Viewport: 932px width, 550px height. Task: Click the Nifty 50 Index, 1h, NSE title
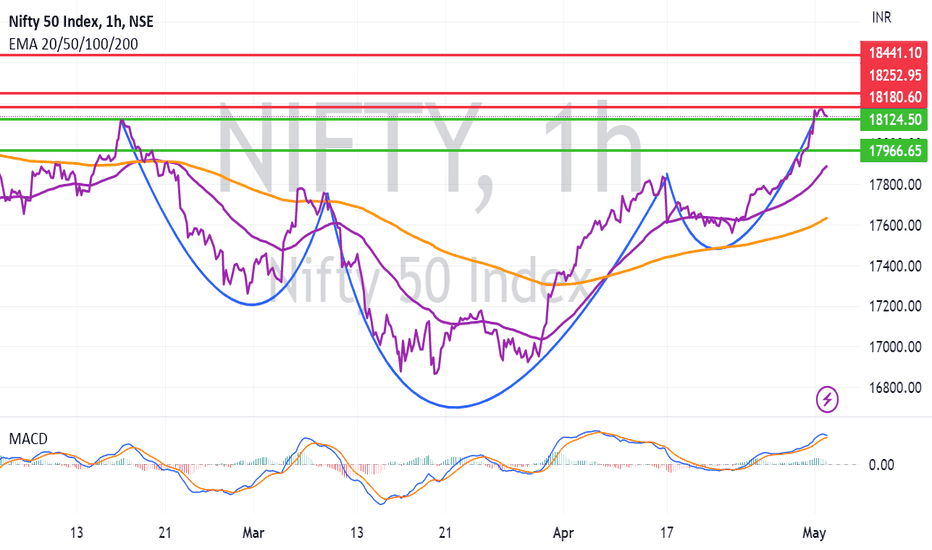pos(81,22)
